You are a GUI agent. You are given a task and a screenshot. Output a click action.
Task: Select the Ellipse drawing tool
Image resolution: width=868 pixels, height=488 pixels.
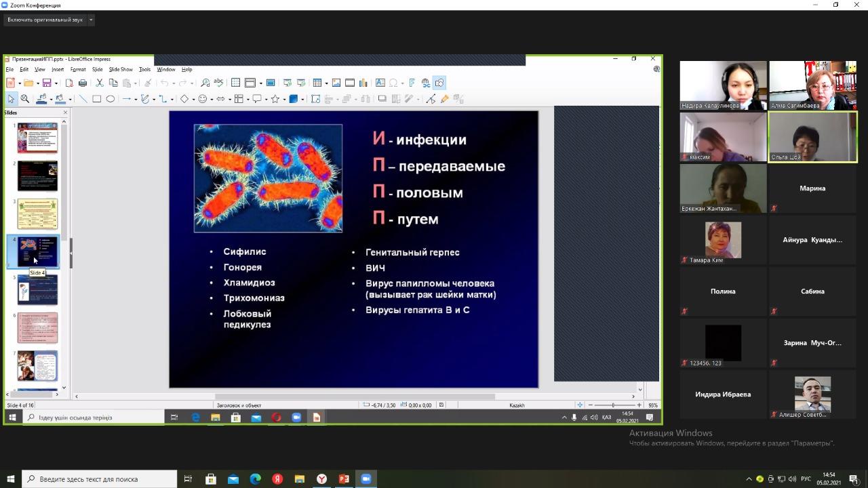pos(110,99)
